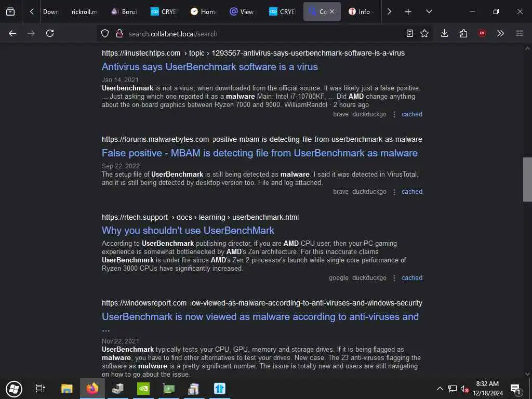The height and width of the screenshot is (399, 532).
Task: Switch to the Info tab
Action: point(361,11)
